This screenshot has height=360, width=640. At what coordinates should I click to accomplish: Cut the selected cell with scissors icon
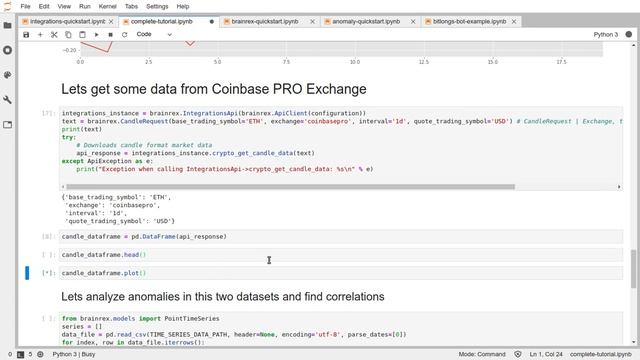[x=54, y=35]
